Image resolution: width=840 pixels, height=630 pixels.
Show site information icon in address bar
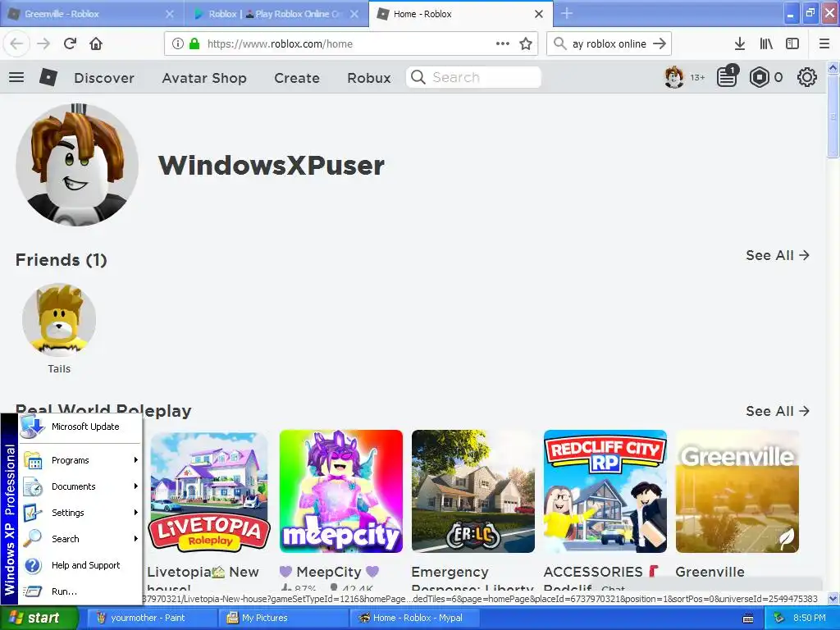click(x=178, y=43)
